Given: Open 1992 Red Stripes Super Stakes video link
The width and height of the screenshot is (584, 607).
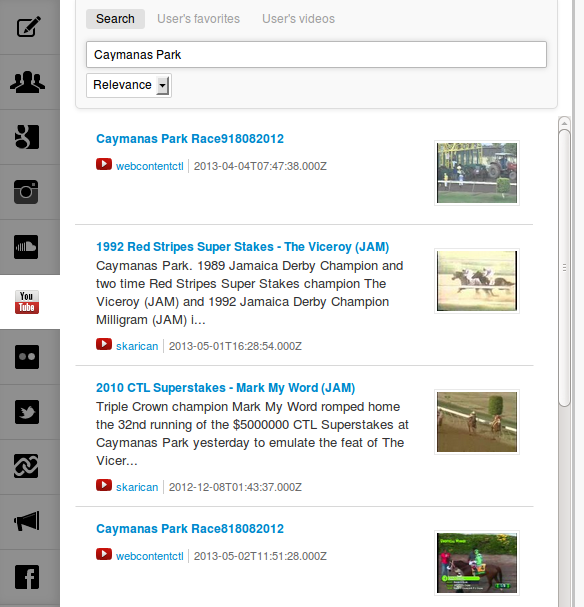Looking at the screenshot, I should 242,247.
